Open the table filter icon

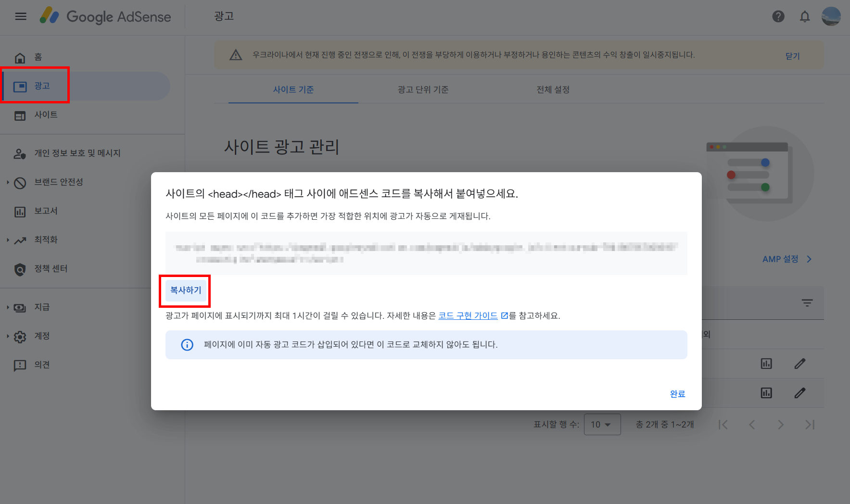pos(807,302)
